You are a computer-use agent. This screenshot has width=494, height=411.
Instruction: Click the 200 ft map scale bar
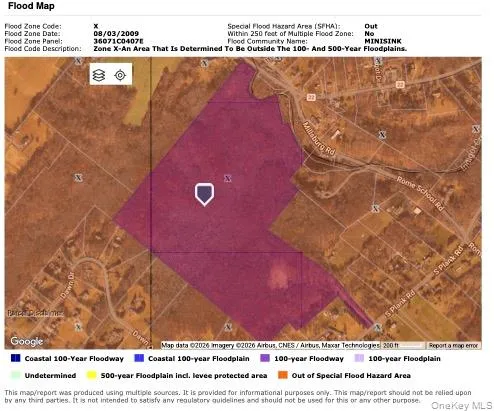pyautogui.click(x=403, y=345)
